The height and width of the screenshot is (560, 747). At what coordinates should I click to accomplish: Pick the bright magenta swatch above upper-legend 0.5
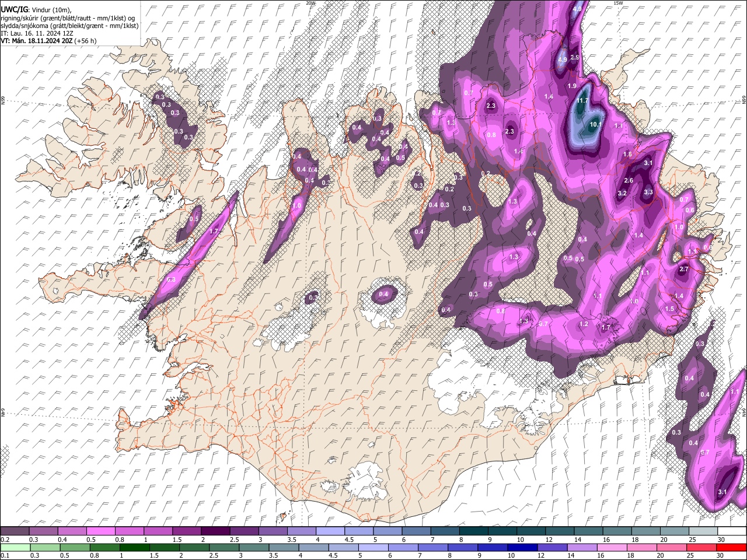[x=100, y=531]
